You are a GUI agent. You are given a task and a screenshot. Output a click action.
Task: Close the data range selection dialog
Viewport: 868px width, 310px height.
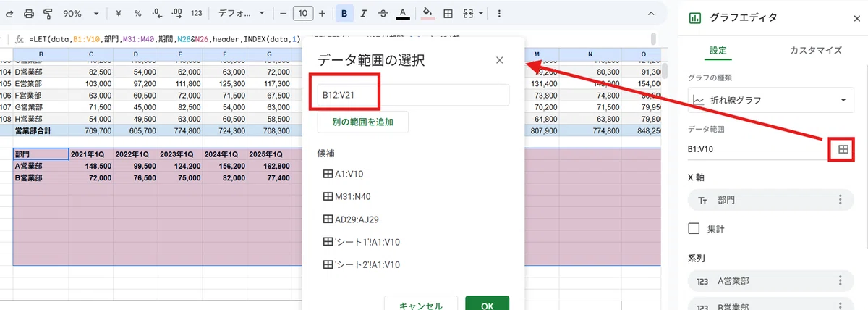click(x=499, y=60)
